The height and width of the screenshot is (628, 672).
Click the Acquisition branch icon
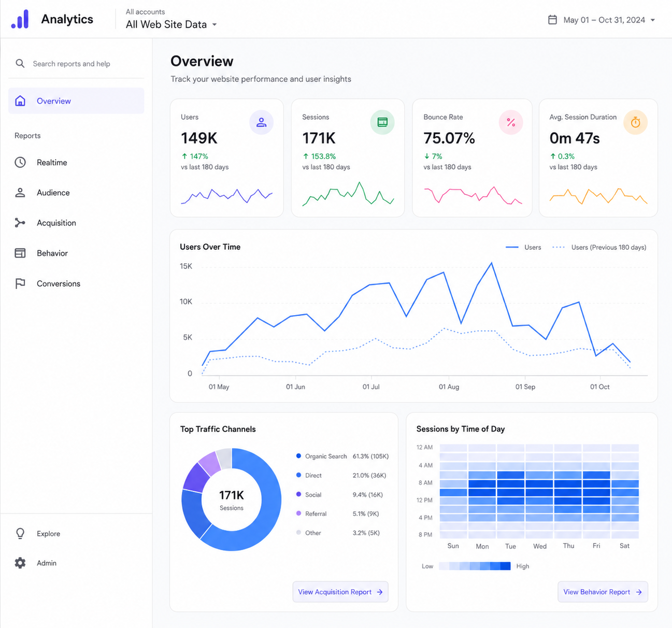pos(20,223)
